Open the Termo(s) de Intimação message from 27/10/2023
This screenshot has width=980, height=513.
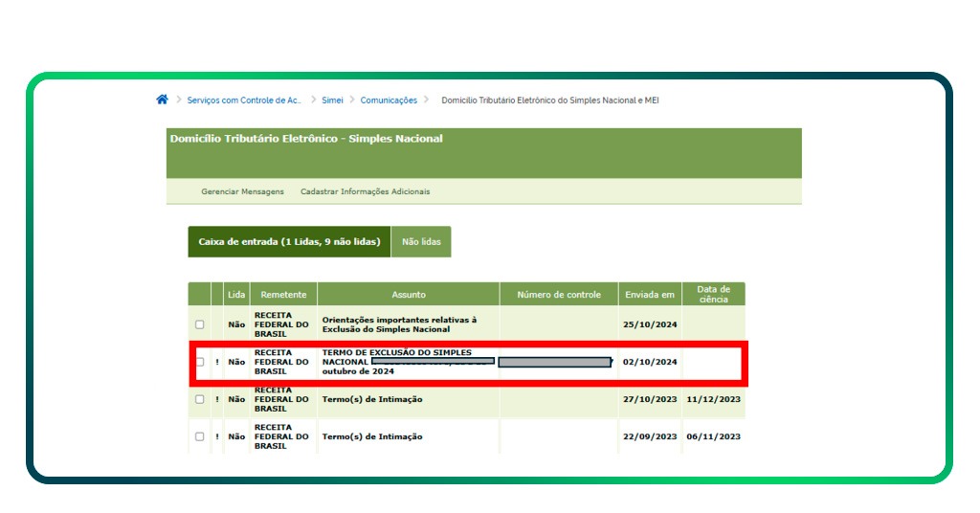point(371,399)
